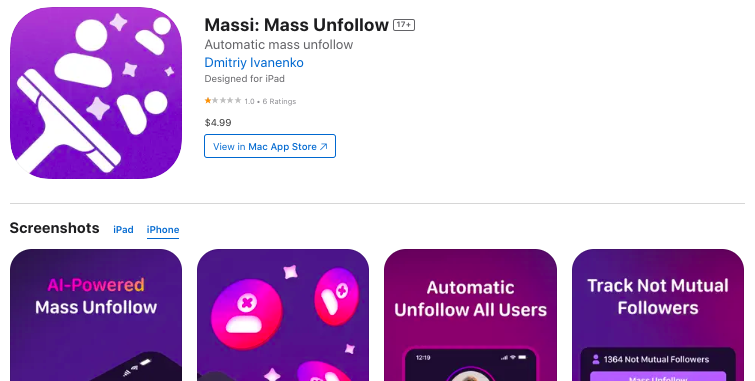
Task: Click the Mass Unfollow purple button in fourth screenshot
Action: tap(658, 377)
